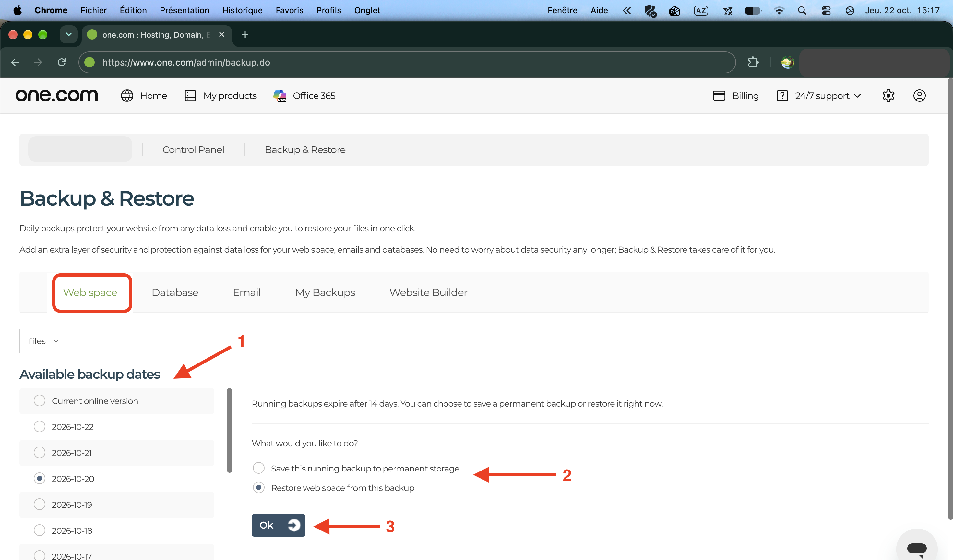Reload the current page
The height and width of the screenshot is (560, 953).
(x=62, y=62)
